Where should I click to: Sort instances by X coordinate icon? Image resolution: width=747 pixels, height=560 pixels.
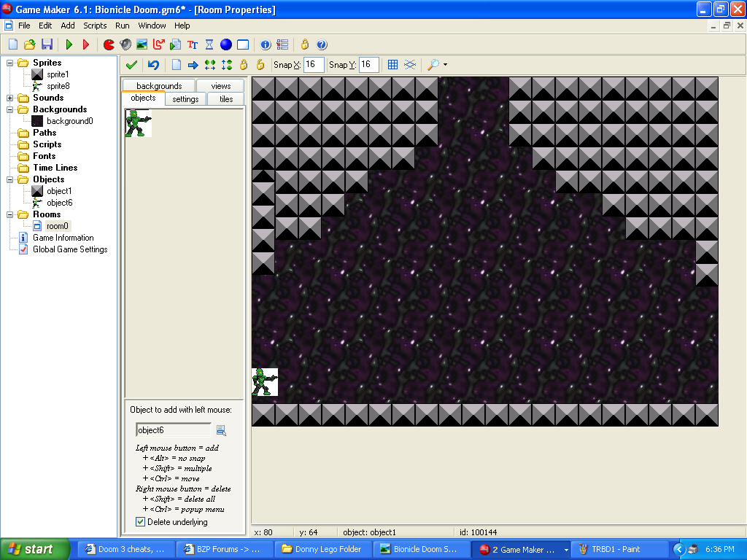pyautogui.click(x=209, y=65)
